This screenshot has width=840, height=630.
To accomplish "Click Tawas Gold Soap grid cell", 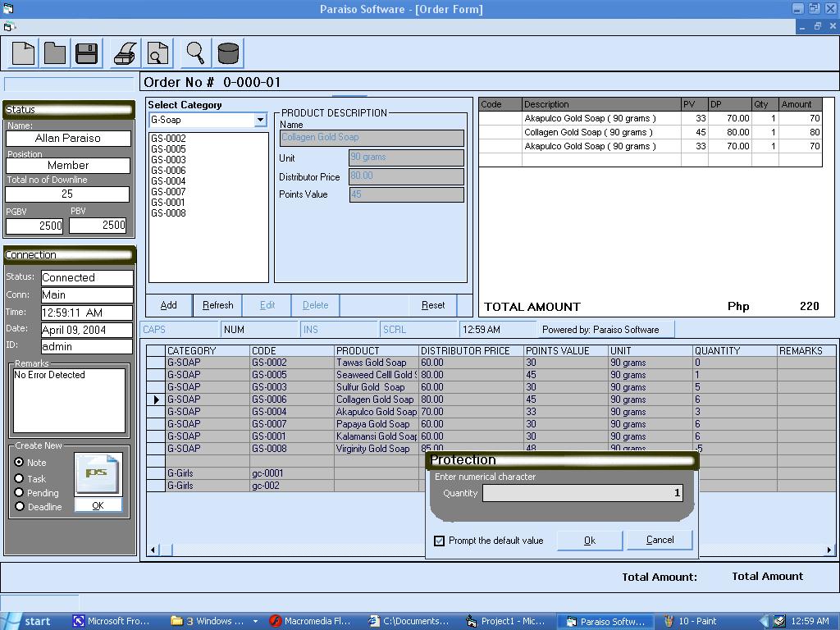I will pos(376,363).
